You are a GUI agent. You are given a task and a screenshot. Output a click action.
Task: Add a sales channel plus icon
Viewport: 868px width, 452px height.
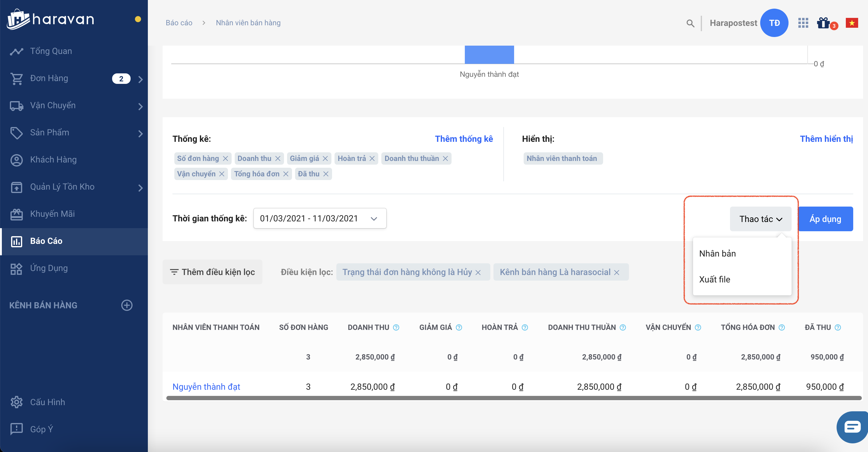pyautogui.click(x=127, y=305)
